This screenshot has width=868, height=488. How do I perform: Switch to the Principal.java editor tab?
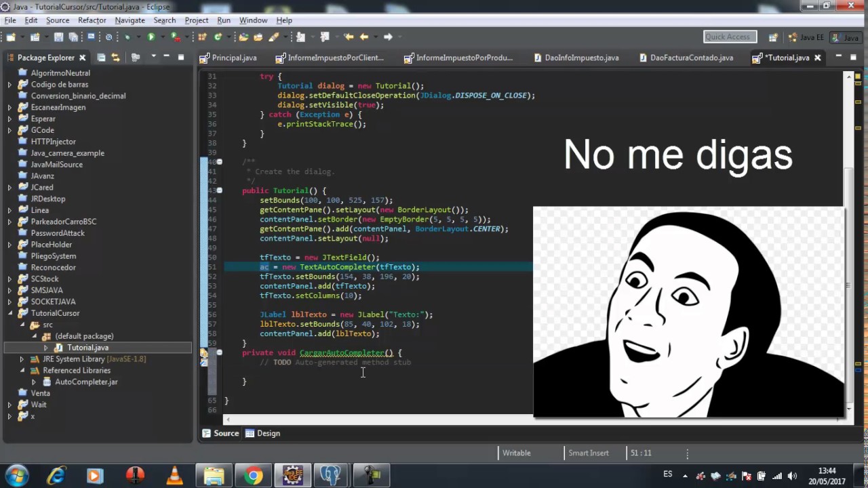tap(228, 58)
